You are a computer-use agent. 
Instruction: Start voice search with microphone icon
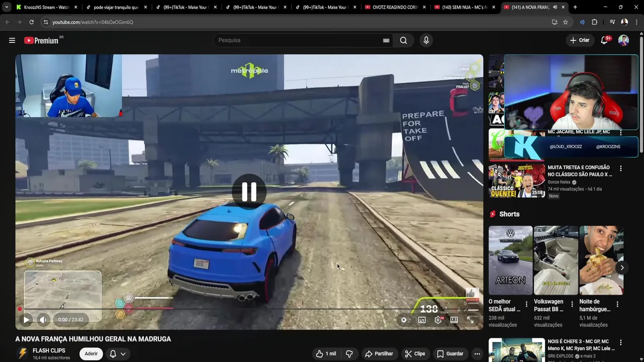point(426,40)
